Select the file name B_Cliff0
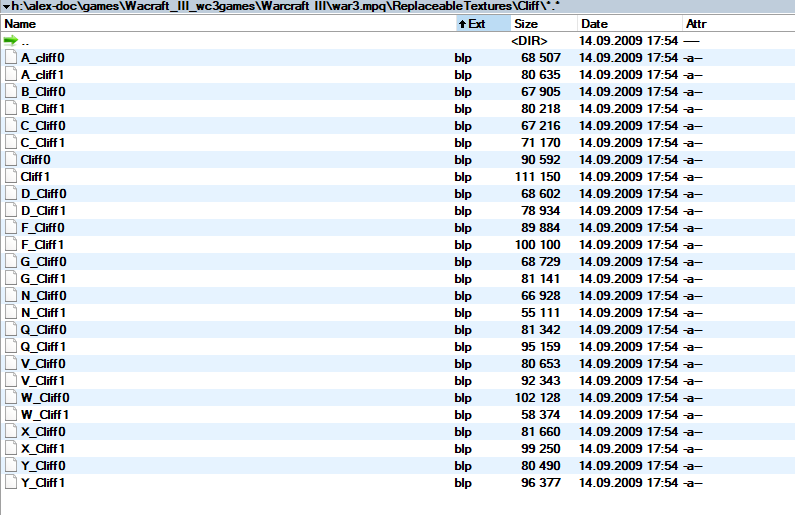 pyautogui.click(x=43, y=92)
